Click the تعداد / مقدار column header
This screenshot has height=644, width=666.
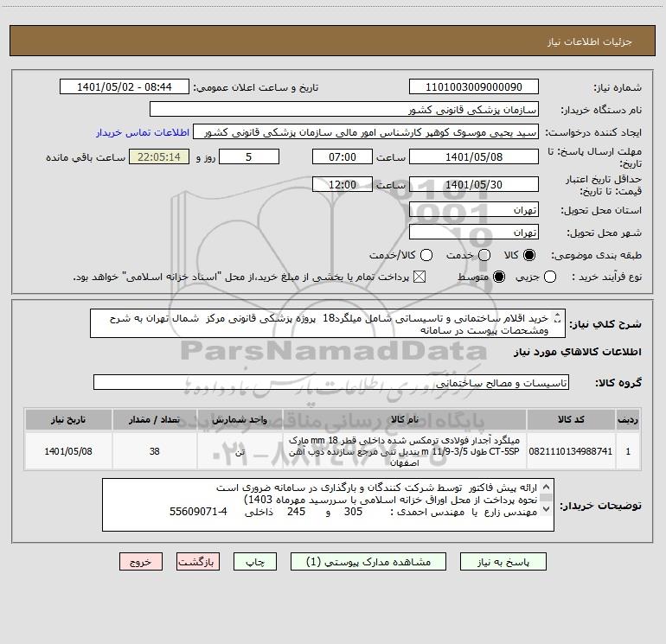(155, 419)
